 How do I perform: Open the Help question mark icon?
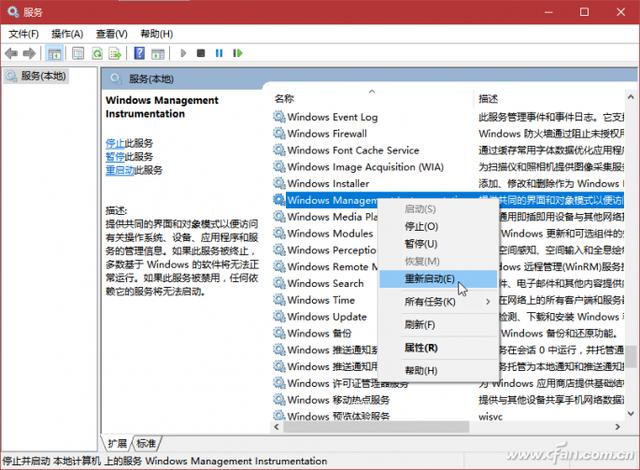pyautogui.click(x=139, y=53)
